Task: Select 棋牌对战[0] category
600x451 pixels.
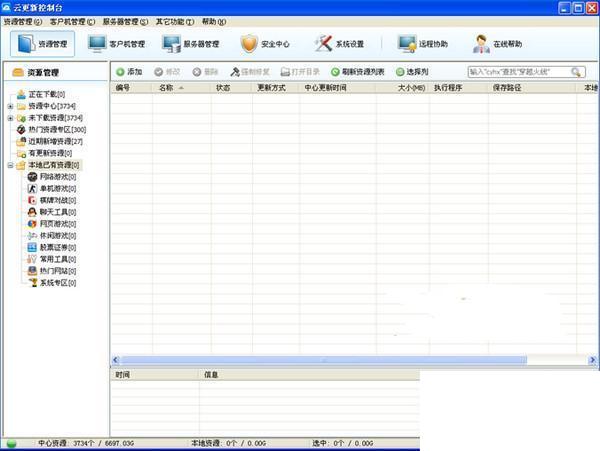Action: (x=58, y=200)
